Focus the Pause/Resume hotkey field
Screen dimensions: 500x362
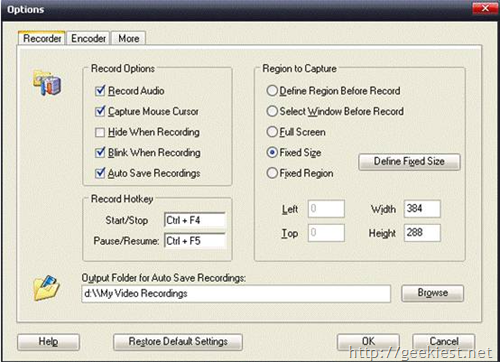coord(195,241)
